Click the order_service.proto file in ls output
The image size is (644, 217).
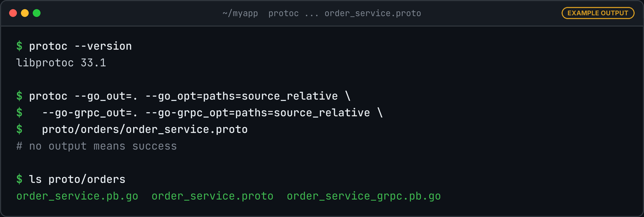pyautogui.click(x=213, y=196)
